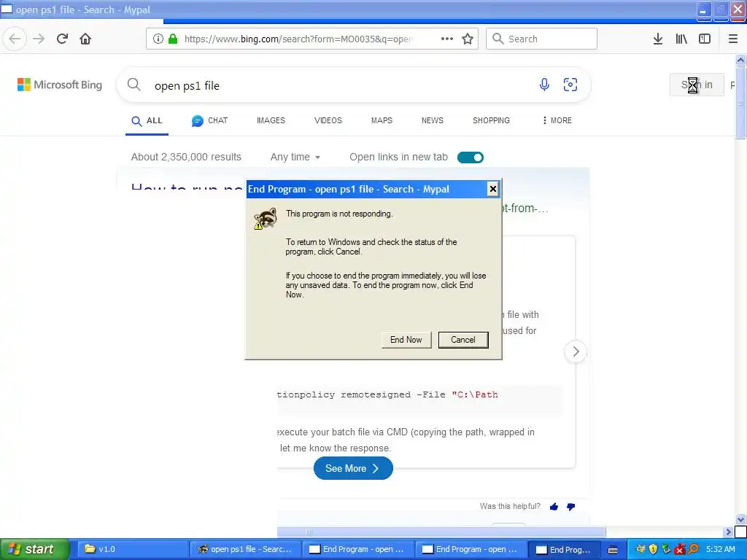Give thumbs up feedback on answer
The image size is (747, 560).
(554, 507)
